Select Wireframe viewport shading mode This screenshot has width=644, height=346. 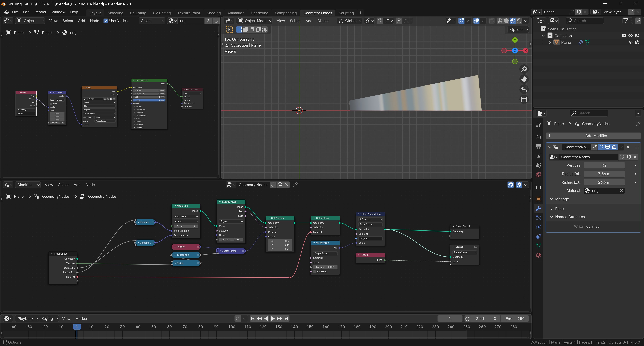[x=500, y=21]
